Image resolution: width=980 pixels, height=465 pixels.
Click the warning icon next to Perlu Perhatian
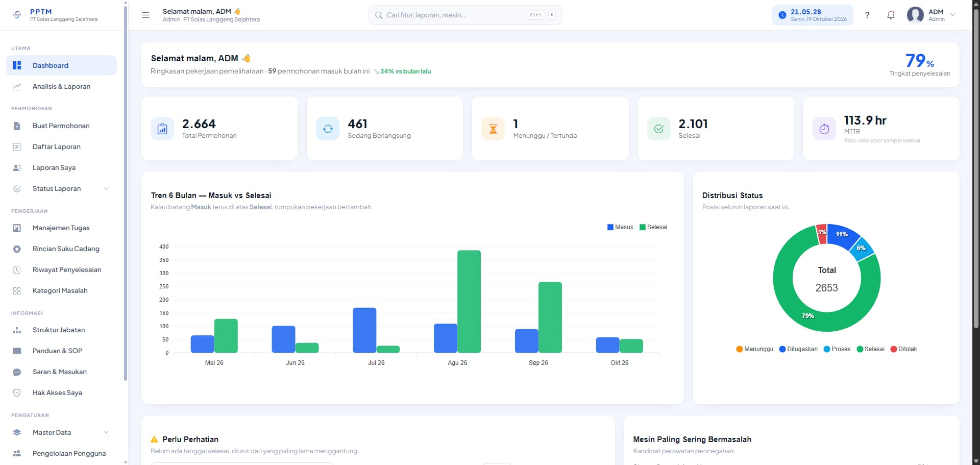155,439
